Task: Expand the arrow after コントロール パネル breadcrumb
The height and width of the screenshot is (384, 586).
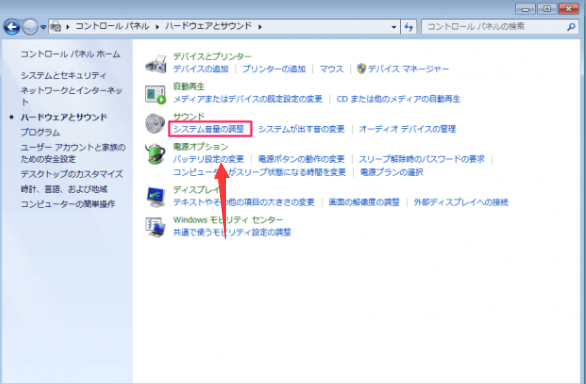Action: 157,27
